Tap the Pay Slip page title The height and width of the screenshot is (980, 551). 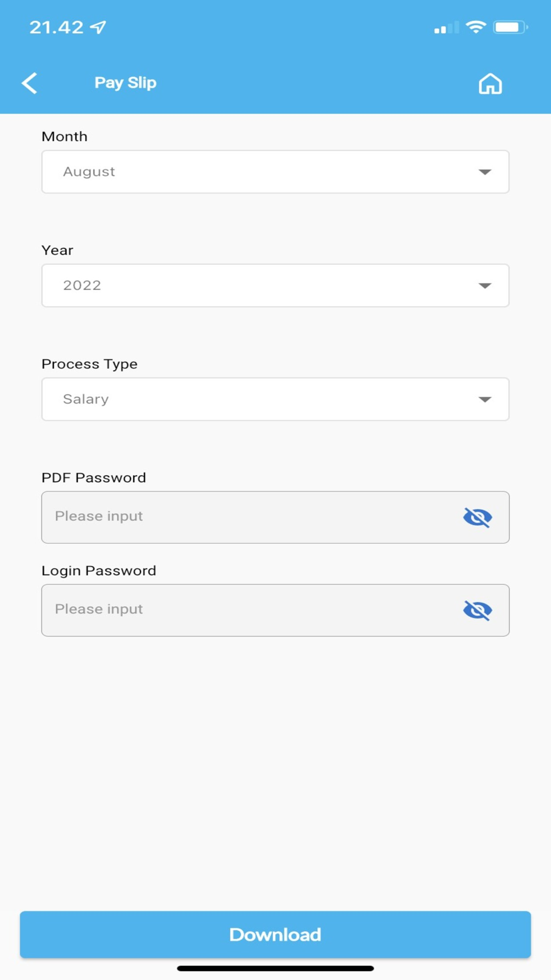tap(126, 83)
